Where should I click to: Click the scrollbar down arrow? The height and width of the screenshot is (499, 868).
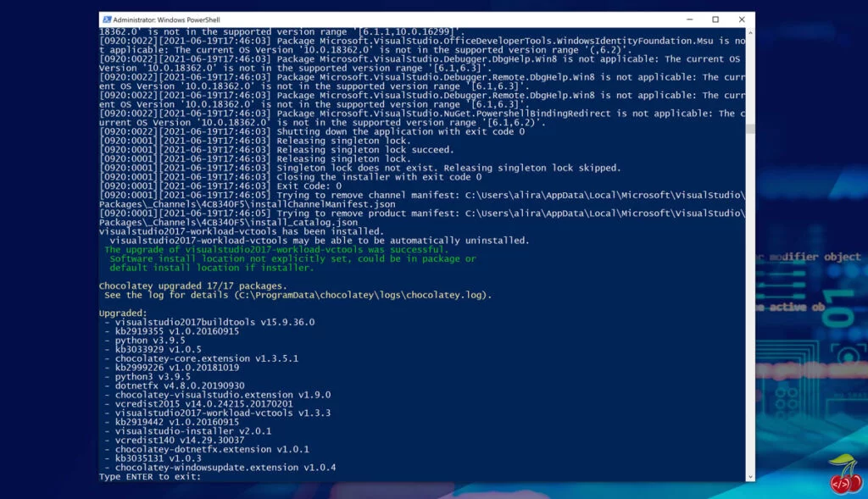(750, 477)
